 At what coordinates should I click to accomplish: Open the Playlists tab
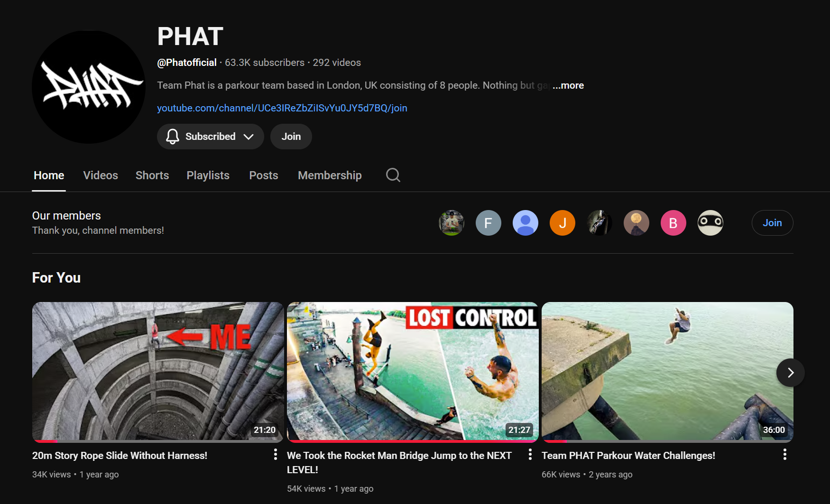208,175
